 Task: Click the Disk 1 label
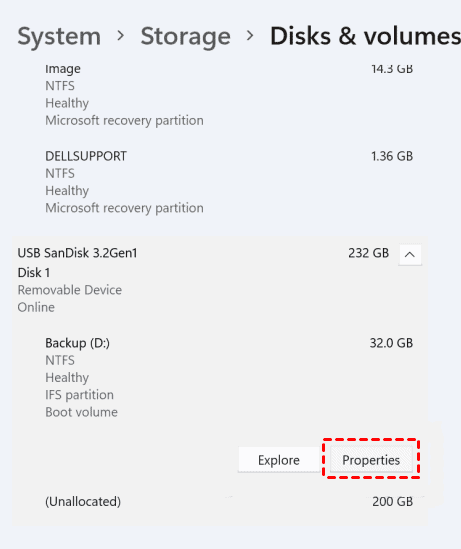point(34,272)
